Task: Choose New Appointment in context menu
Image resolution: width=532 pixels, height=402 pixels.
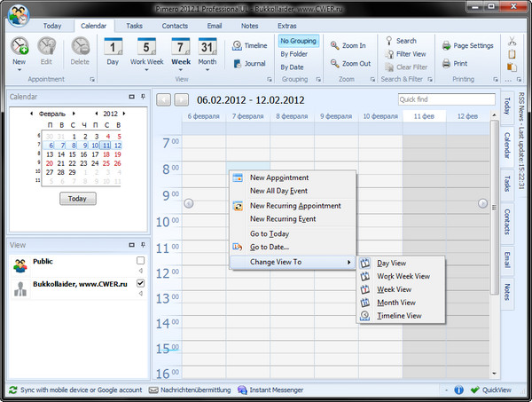Action: pos(293,177)
